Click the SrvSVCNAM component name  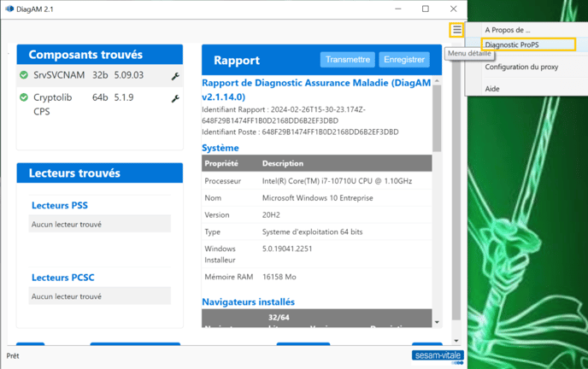point(59,75)
